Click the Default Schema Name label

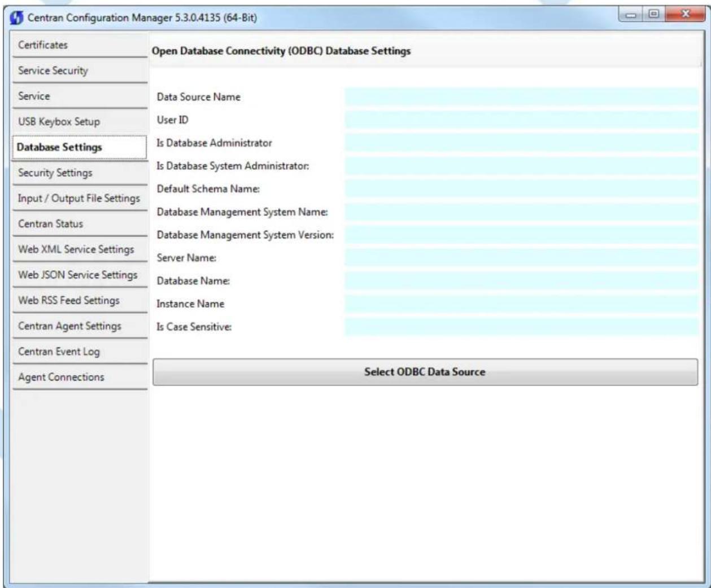tap(208, 189)
